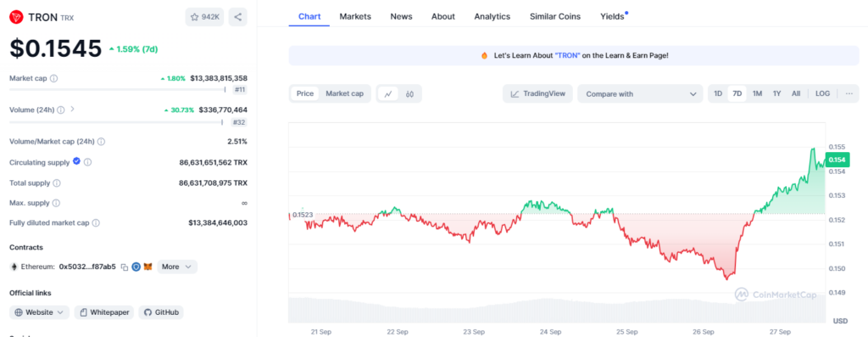The height and width of the screenshot is (337, 868).
Task: Open Total supply info icon
Action: tap(57, 183)
